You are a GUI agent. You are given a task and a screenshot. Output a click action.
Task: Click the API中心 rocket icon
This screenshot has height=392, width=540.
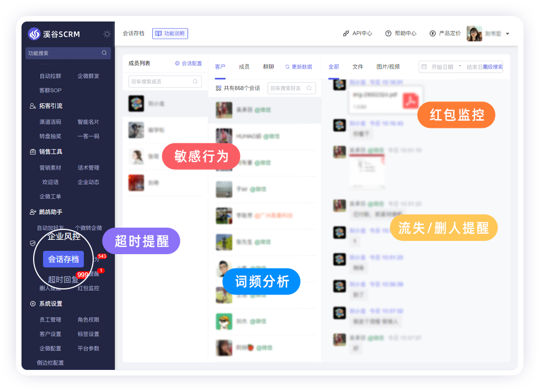pos(346,34)
